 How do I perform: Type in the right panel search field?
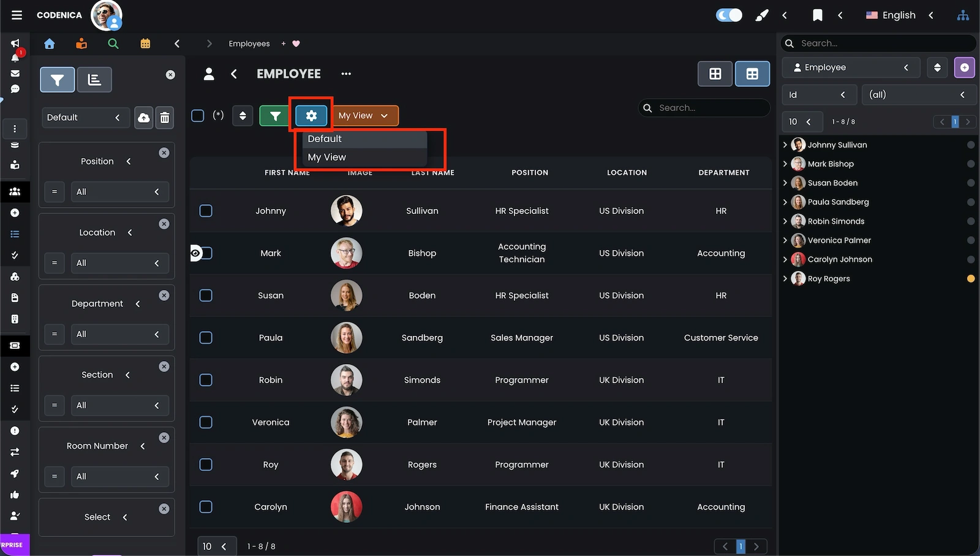876,43
